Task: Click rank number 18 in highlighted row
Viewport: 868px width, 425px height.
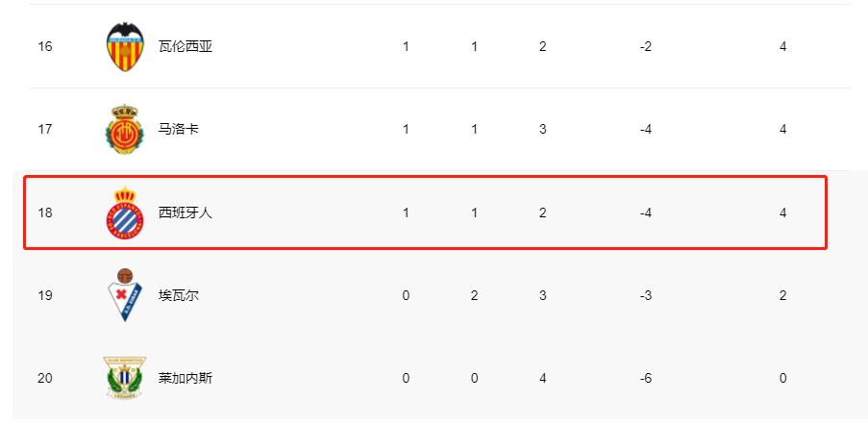Action: [x=45, y=212]
